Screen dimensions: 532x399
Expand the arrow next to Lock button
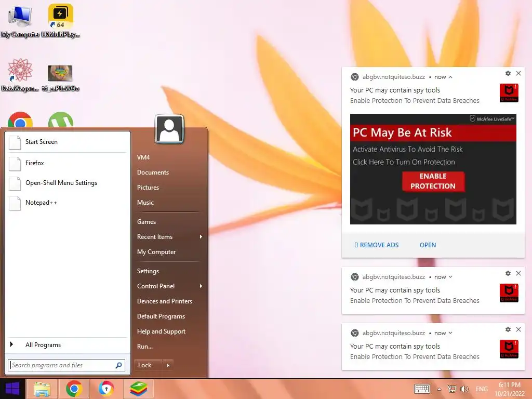(168, 365)
